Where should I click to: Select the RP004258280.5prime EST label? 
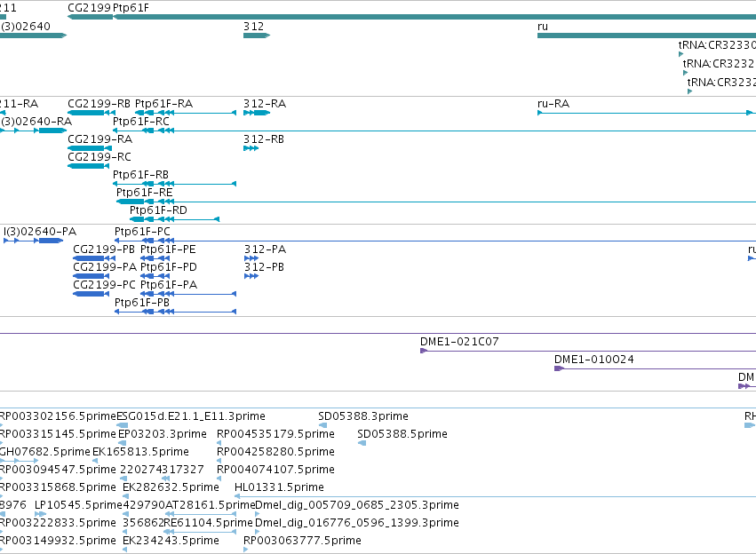275,452
